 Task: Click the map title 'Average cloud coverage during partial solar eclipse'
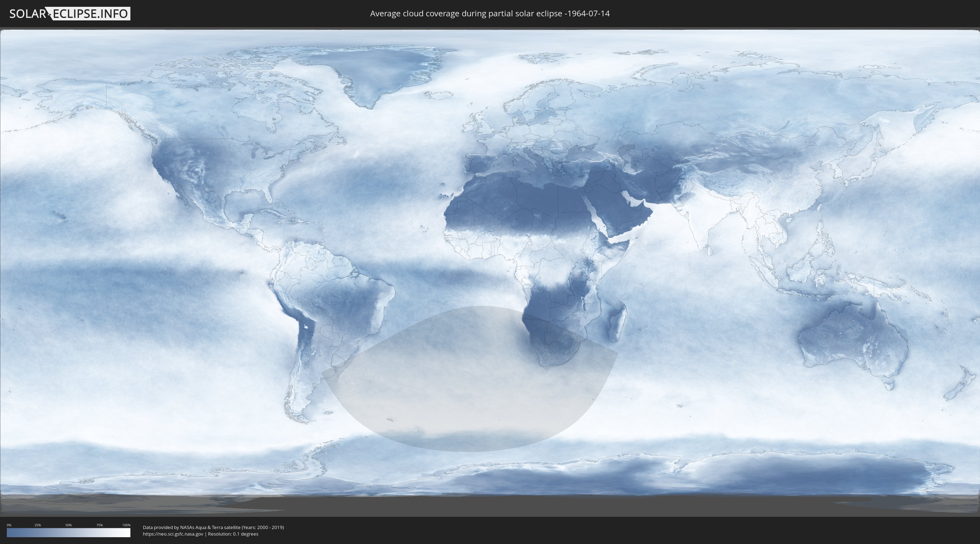(490, 14)
